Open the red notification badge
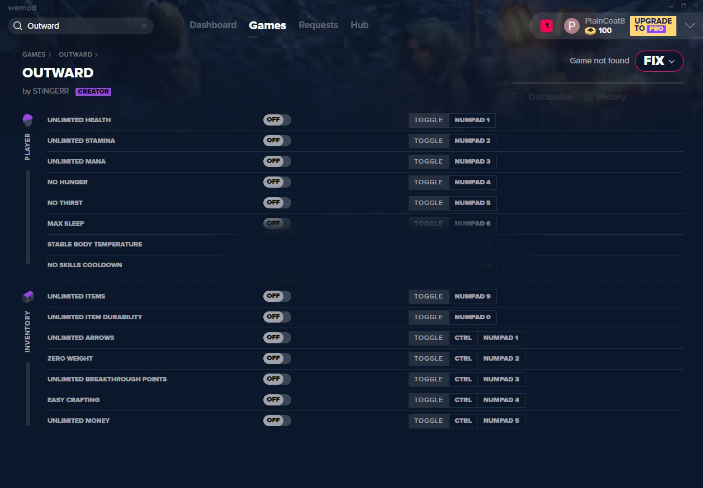The width and height of the screenshot is (703, 488). click(x=547, y=26)
